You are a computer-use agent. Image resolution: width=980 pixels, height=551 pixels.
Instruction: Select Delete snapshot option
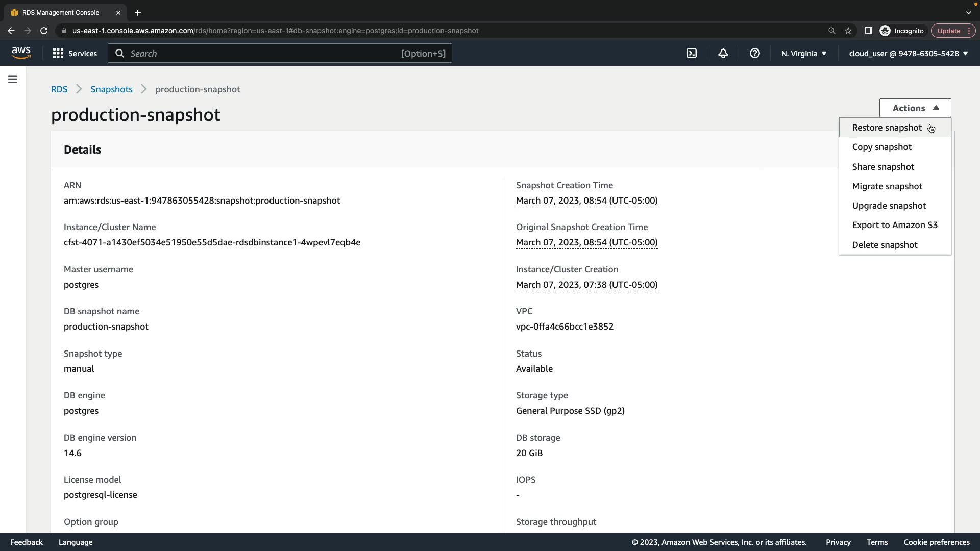click(x=885, y=245)
